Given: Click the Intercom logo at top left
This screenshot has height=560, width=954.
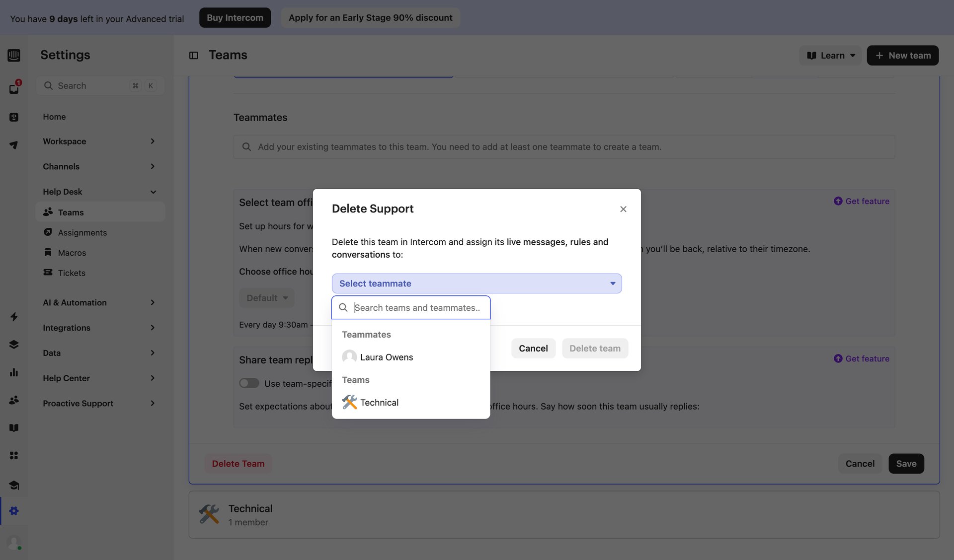Looking at the screenshot, I should (x=13, y=55).
